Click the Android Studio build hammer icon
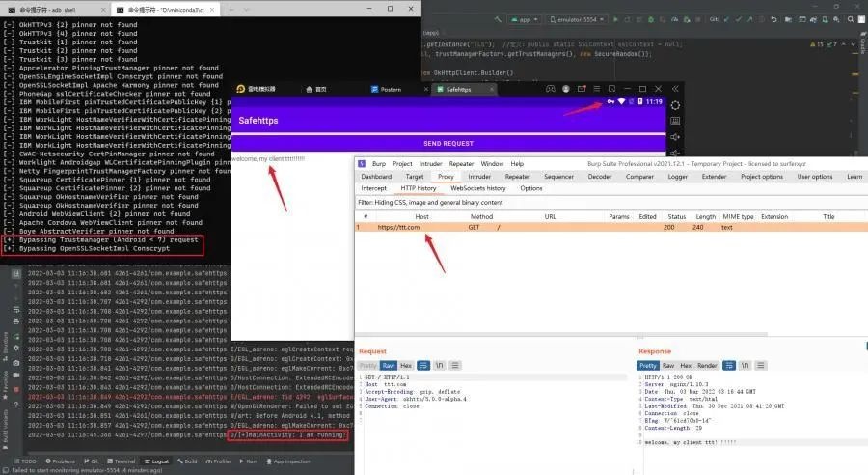Viewport: 868px width, 475px height. (x=498, y=19)
